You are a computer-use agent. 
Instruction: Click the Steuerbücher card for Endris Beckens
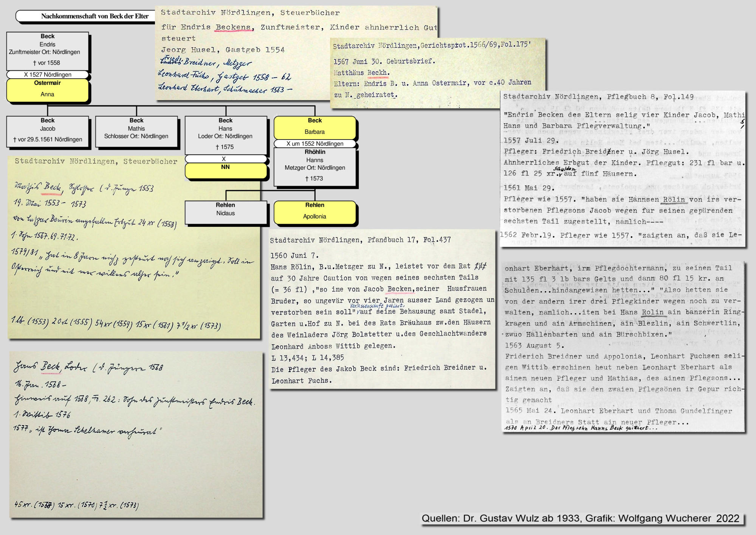tap(242, 53)
